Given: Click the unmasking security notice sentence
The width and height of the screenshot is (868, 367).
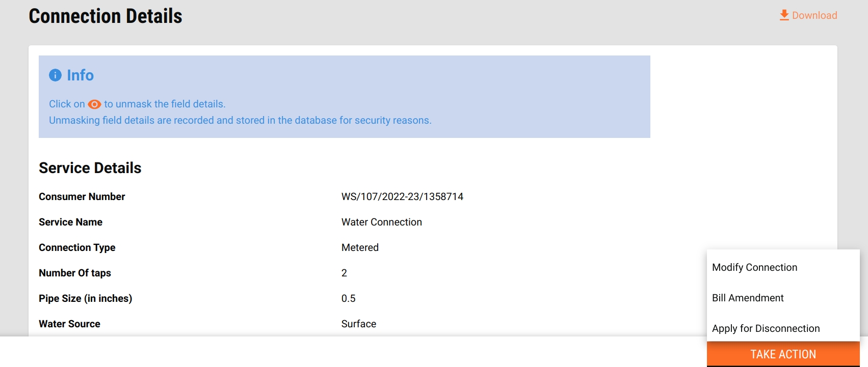Looking at the screenshot, I should point(240,120).
